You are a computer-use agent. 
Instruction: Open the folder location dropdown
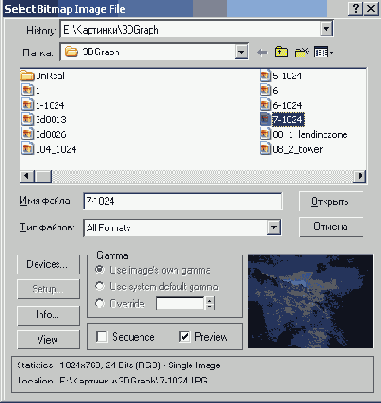click(x=241, y=52)
